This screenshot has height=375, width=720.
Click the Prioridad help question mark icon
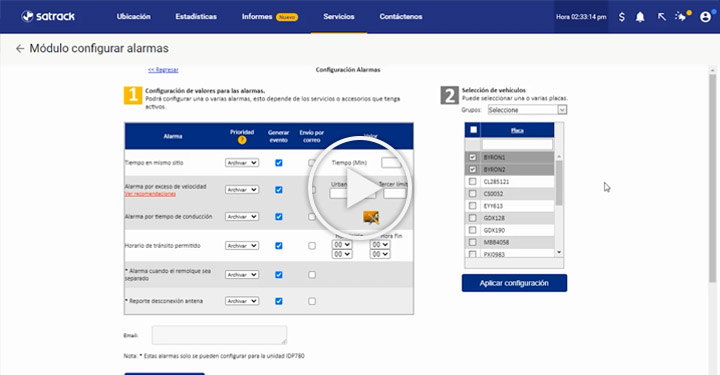click(242, 140)
